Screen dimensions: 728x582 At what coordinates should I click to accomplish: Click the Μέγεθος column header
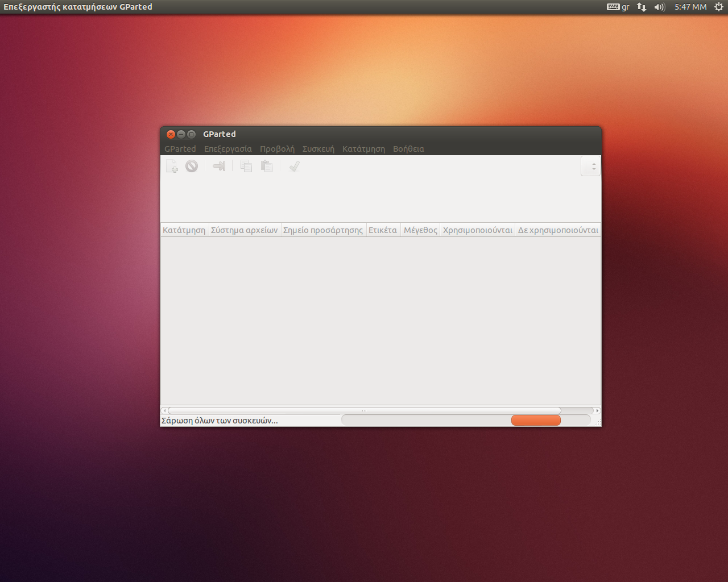click(420, 230)
